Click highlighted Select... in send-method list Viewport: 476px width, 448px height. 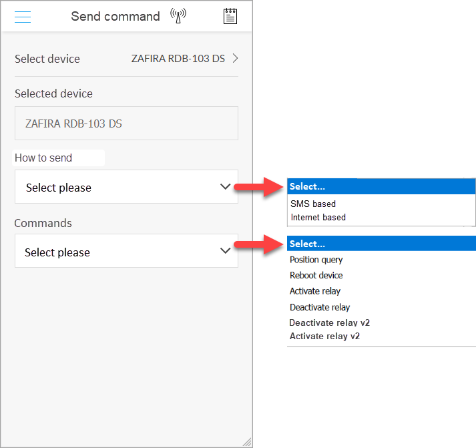tap(381, 186)
